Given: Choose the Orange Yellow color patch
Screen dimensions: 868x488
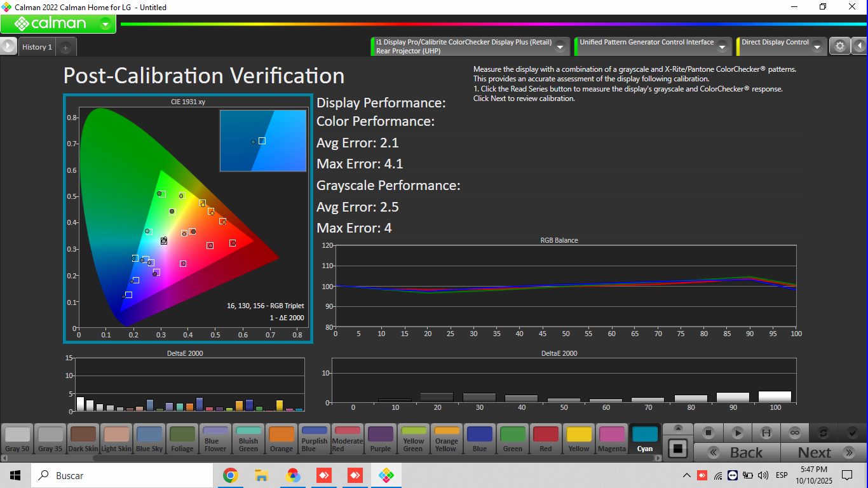Looking at the screenshot, I should [446, 439].
